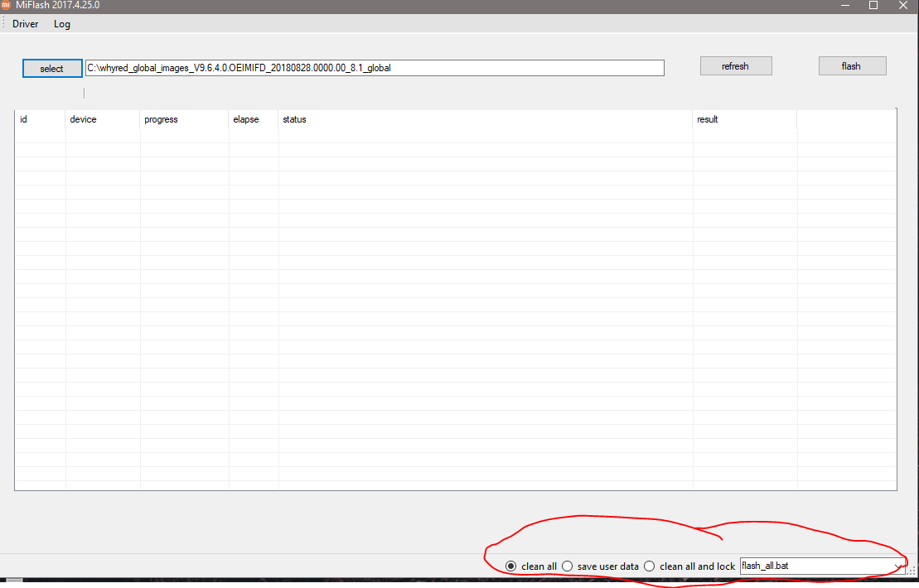This screenshot has width=919, height=588.
Task: Close the MiFlash window
Action: [903, 5]
